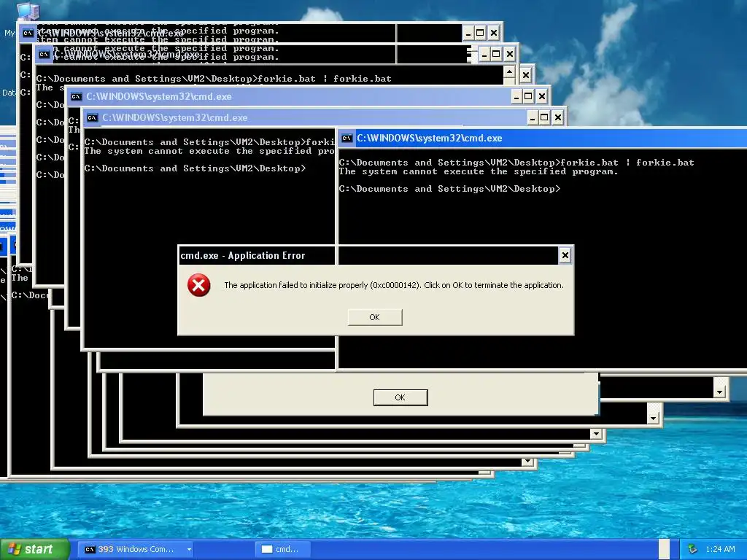Close the cmd window directly behind the active one

pos(558,117)
